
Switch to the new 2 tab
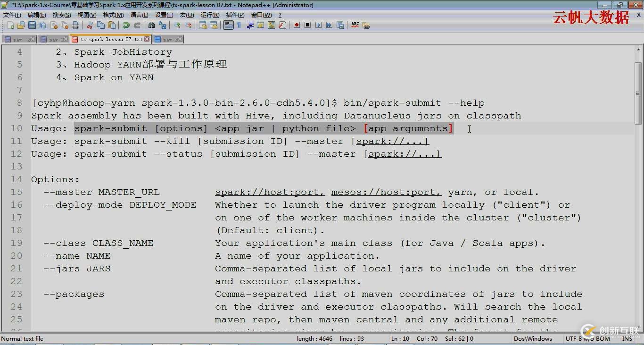19,39
